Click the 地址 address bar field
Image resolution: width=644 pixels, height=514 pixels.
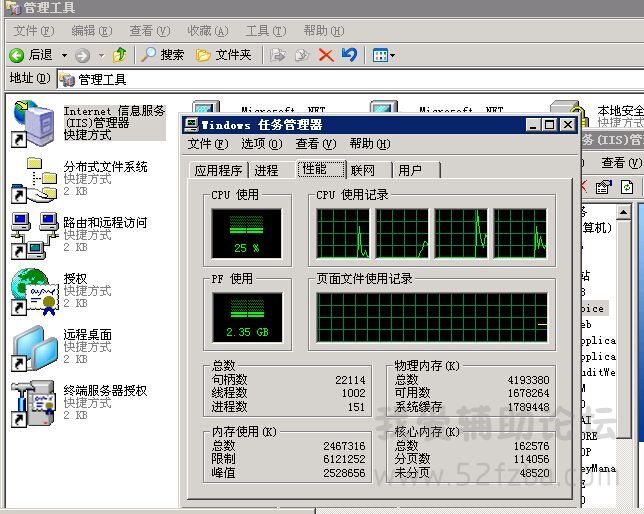point(350,79)
